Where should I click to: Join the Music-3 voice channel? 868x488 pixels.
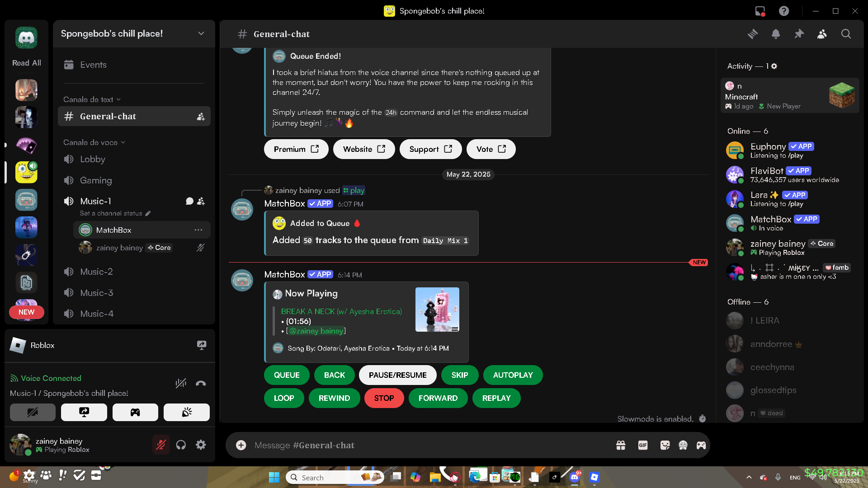[134, 293]
